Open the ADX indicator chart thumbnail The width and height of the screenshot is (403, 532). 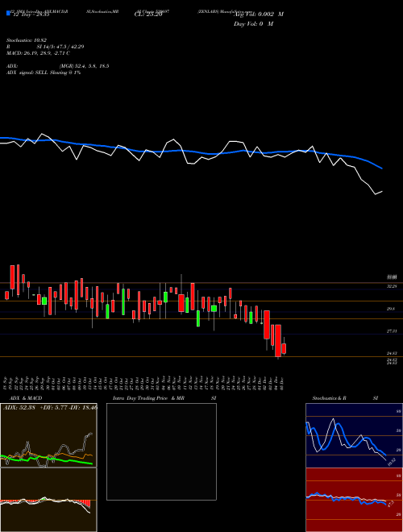48,435
